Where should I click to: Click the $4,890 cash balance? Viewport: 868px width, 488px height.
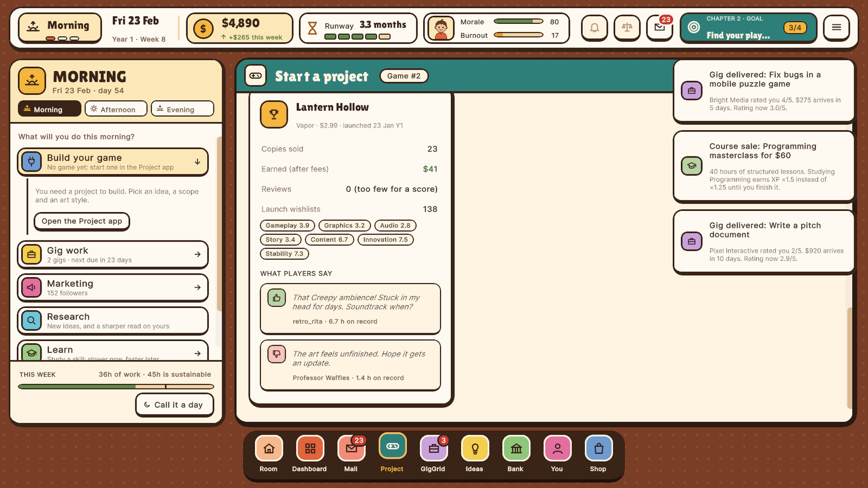(x=241, y=23)
